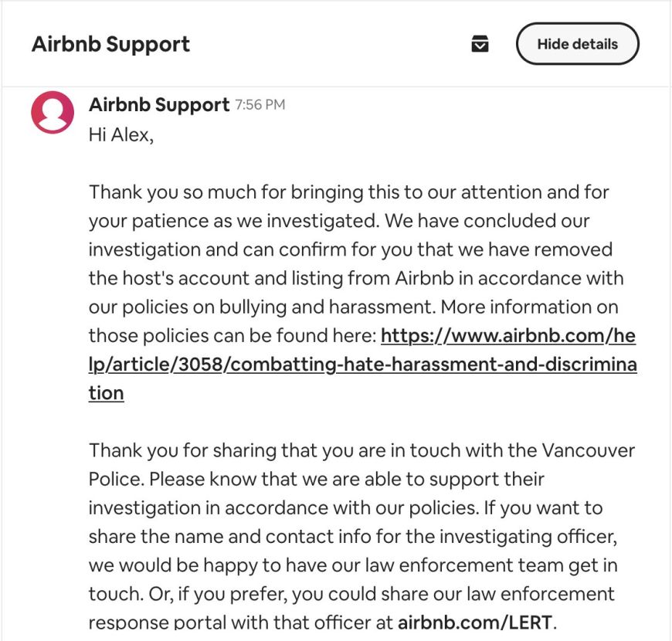Open the combatting-hate-harassment article link line

[362, 365]
